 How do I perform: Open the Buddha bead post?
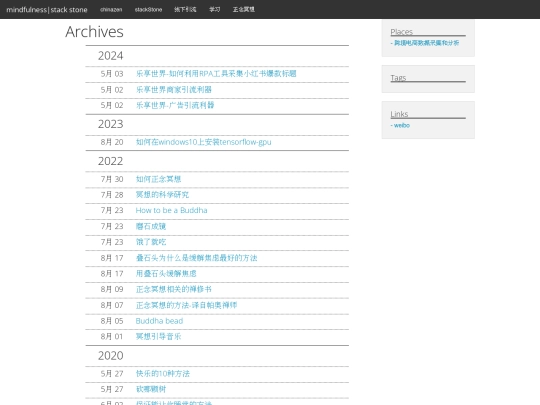click(159, 321)
